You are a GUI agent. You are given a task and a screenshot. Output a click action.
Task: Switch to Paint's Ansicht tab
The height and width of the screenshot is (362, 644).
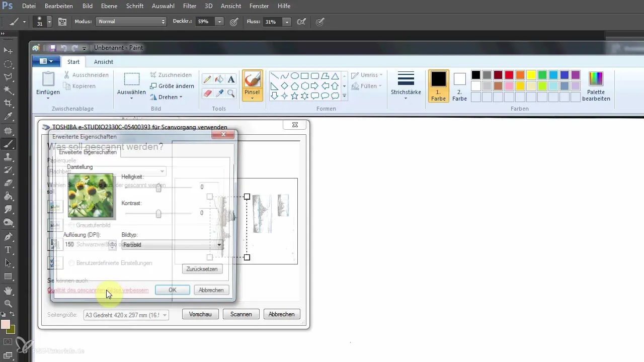(103, 62)
